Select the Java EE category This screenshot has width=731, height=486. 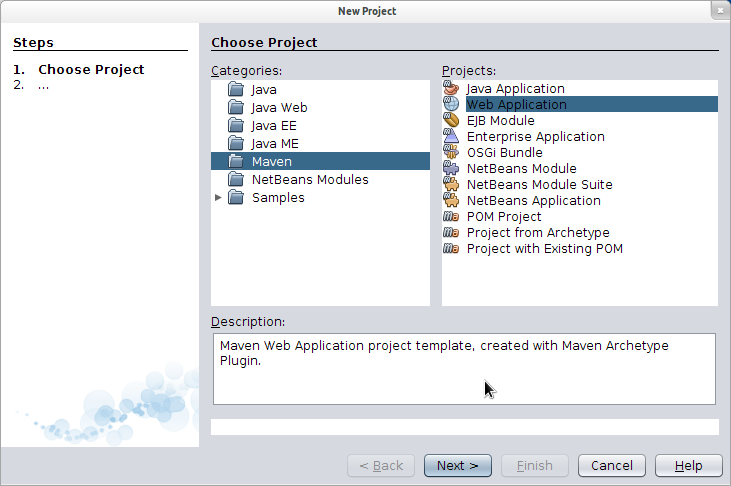(274, 126)
